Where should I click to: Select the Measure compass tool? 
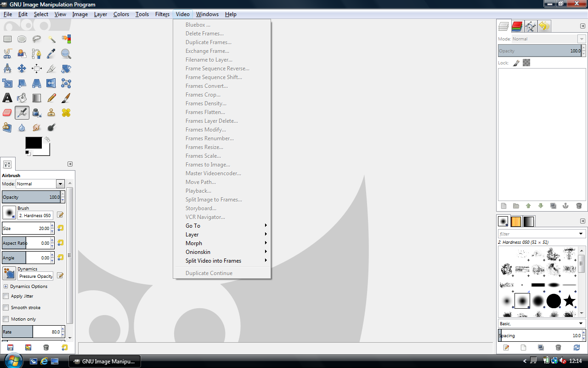(x=7, y=69)
